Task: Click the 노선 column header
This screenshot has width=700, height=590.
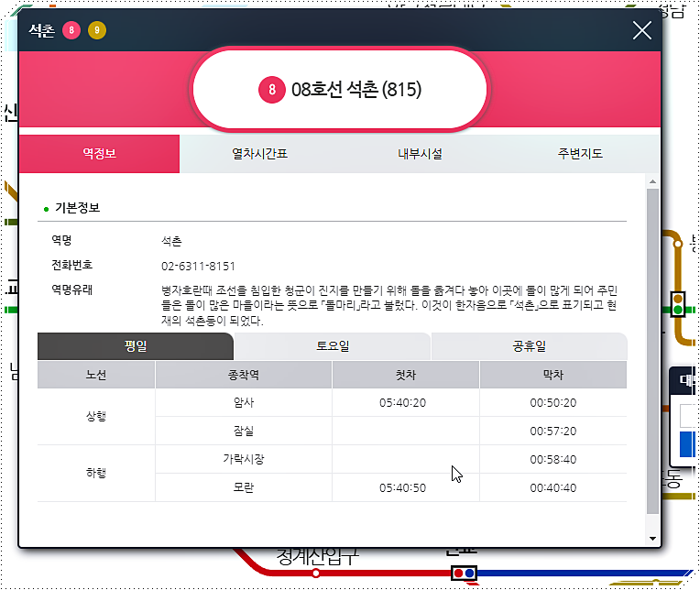Action: [96, 375]
